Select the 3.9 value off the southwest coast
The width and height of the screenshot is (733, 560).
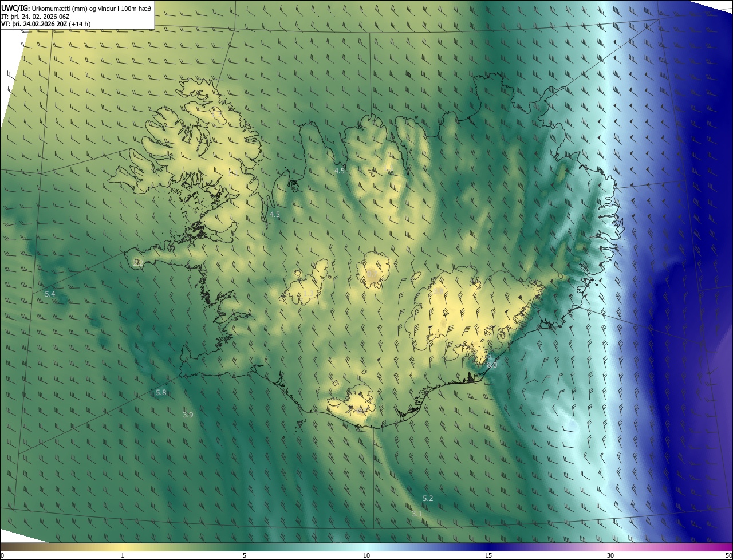pos(188,415)
